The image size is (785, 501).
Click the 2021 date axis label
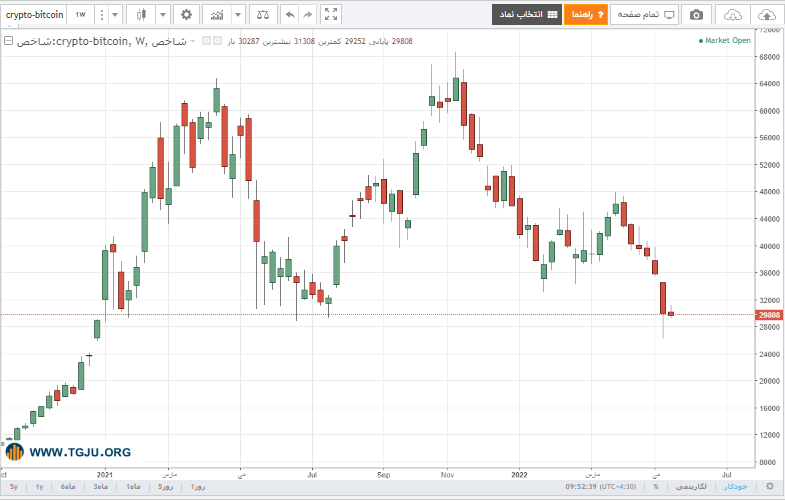click(105, 474)
